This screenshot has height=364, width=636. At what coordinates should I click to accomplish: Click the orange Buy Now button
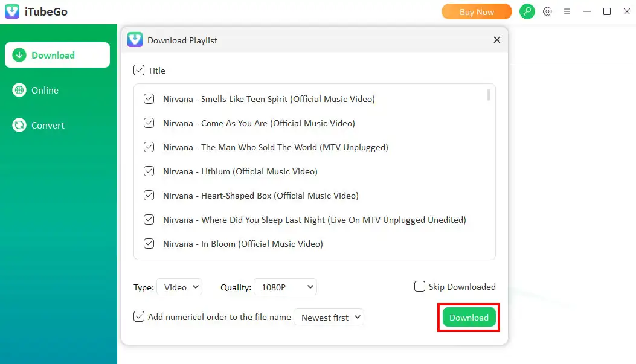(477, 11)
